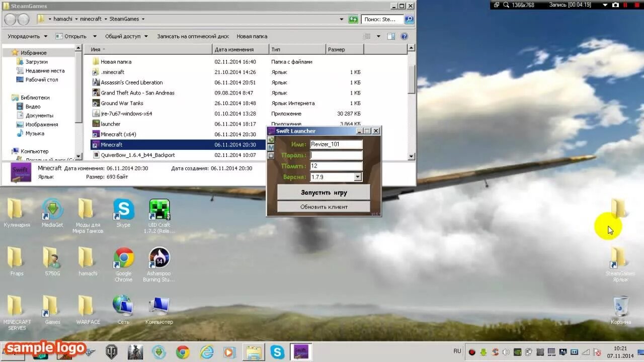644x362 pixels.
Task: Click the minecraft breadcrumb in address bar
Action: [x=91, y=19]
